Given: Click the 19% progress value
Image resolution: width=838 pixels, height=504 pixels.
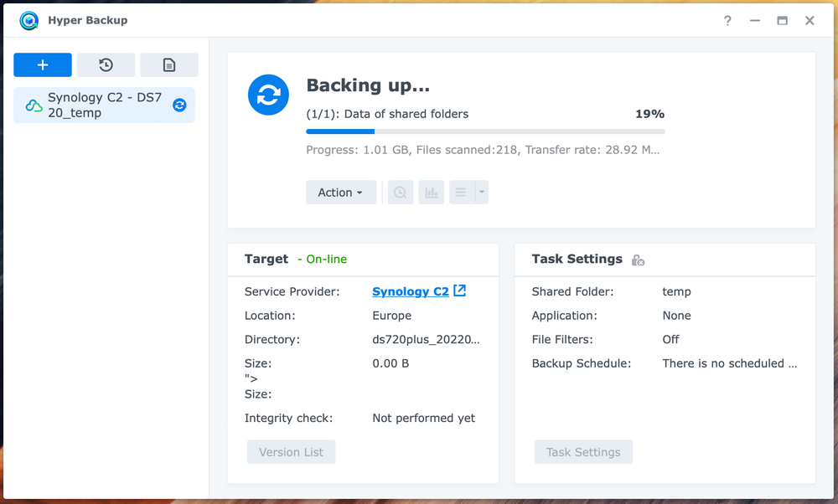Looking at the screenshot, I should pyautogui.click(x=650, y=114).
